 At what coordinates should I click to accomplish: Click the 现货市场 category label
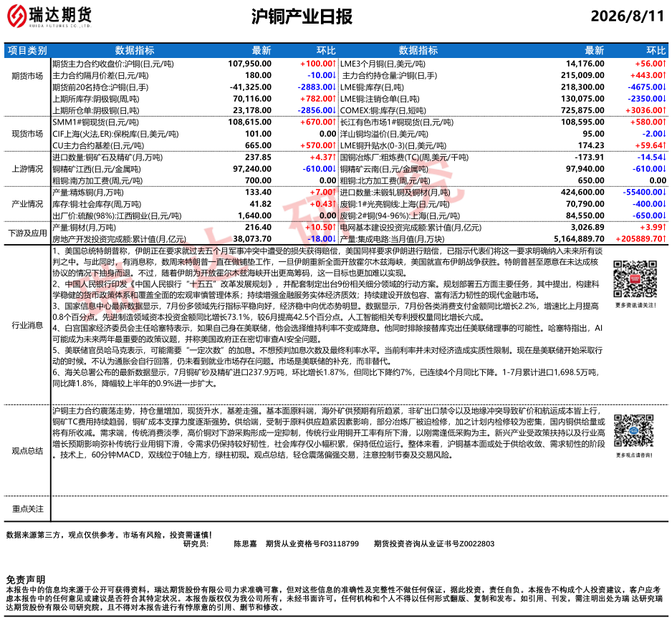27,134
